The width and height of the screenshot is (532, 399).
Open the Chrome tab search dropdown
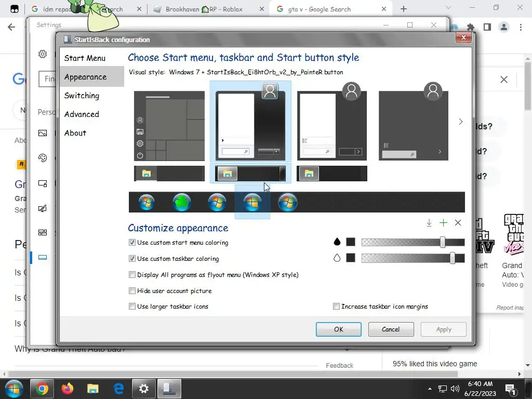pyautogui.click(x=448, y=7)
